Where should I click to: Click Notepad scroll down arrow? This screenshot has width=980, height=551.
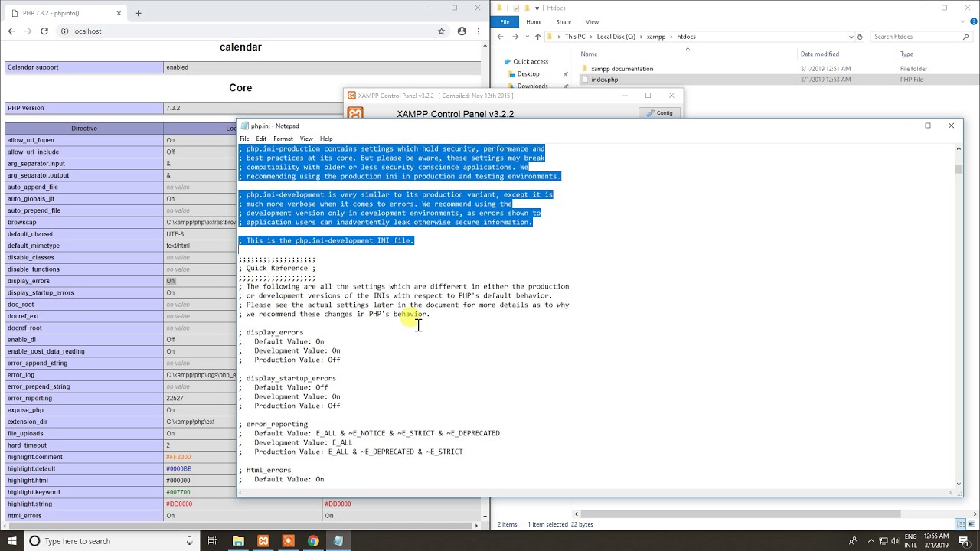(x=958, y=484)
